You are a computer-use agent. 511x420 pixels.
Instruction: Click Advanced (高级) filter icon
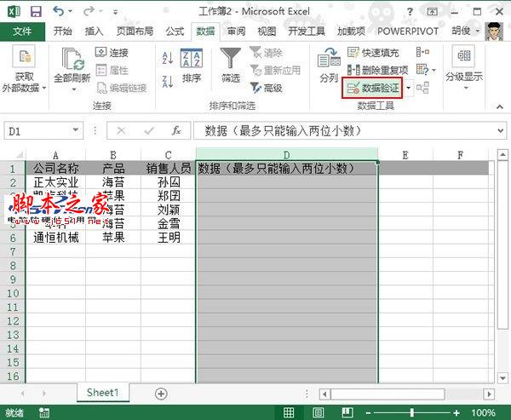pos(255,88)
